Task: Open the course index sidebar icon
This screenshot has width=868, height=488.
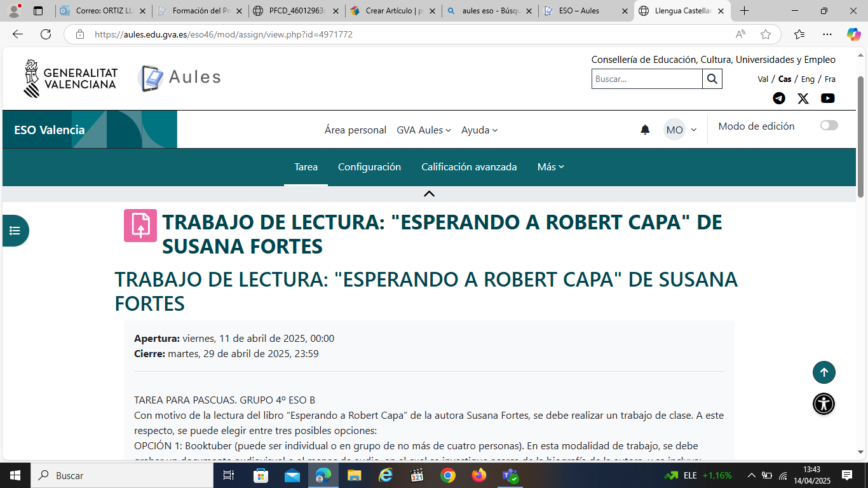Action: point(15,231)
